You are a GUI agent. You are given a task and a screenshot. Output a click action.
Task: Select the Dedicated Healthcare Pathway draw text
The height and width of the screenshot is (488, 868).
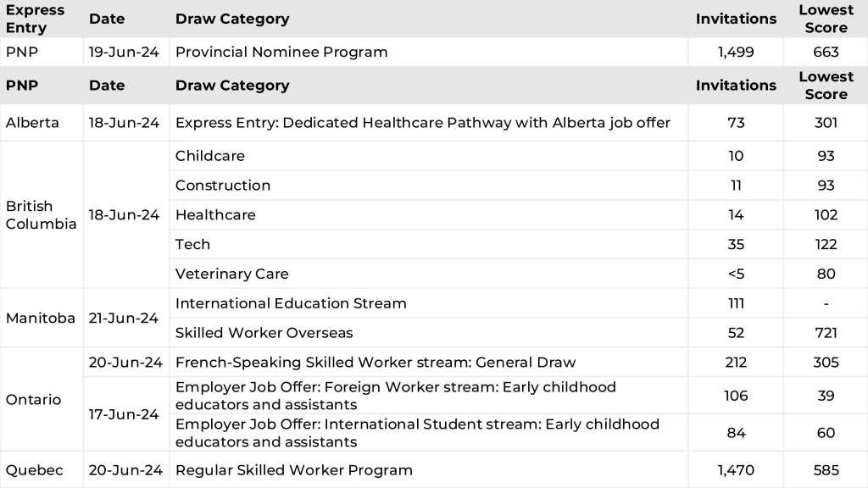coord(422,123)
